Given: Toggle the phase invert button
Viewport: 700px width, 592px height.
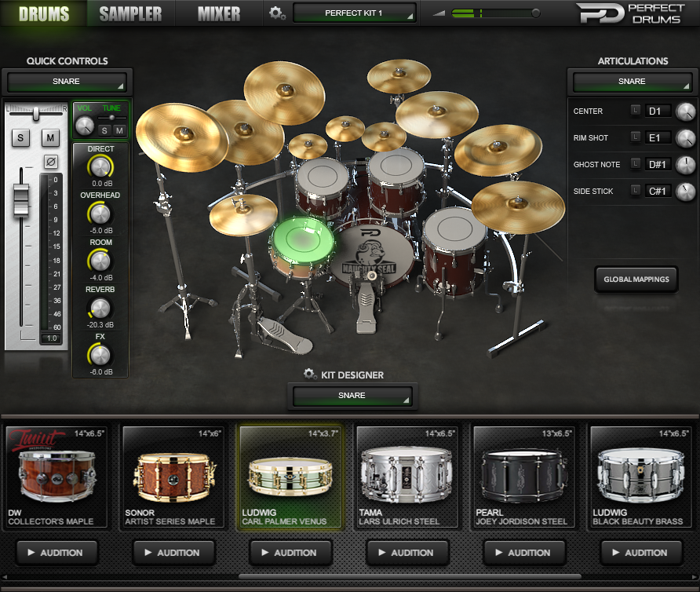Looking at the screenshot, I should click(51, 162).
